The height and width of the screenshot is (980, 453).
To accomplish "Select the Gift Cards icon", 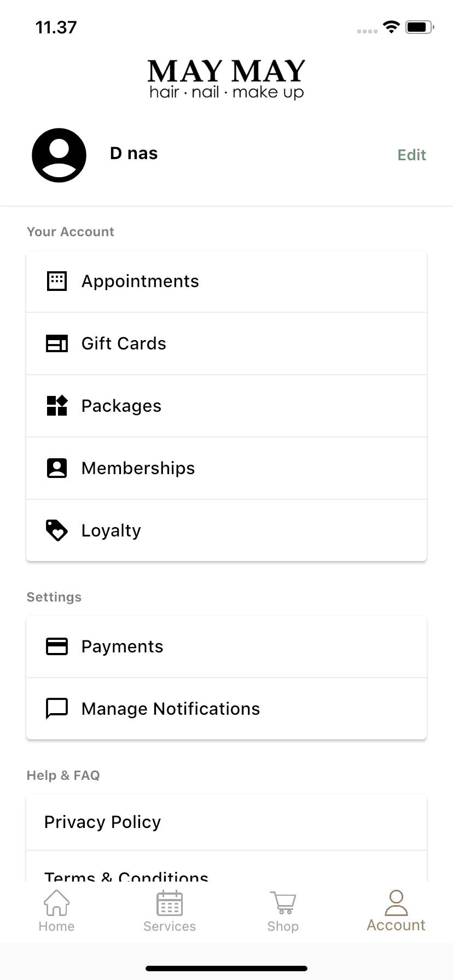I will click(57, 343).
